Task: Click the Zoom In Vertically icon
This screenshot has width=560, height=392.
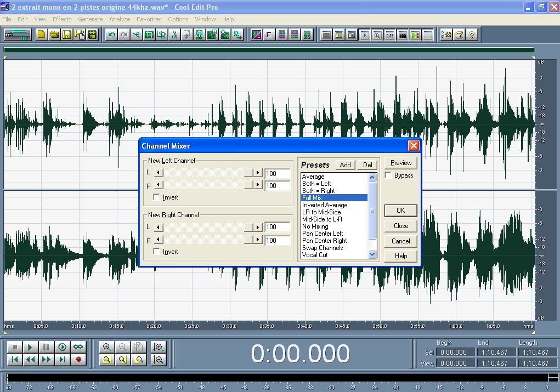Action: (159, 347)
